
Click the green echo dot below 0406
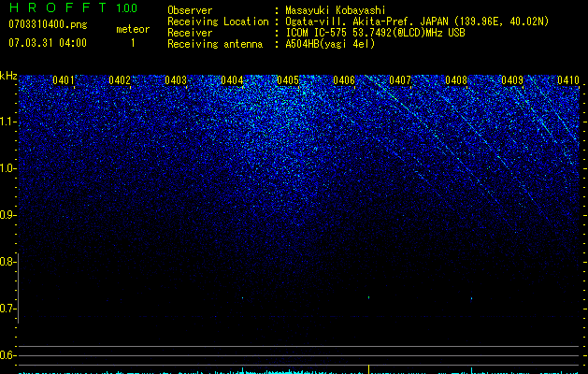coord(369,297)
